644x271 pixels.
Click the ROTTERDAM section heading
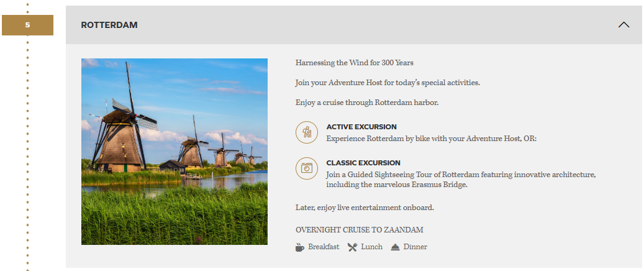tap(109, 25)
